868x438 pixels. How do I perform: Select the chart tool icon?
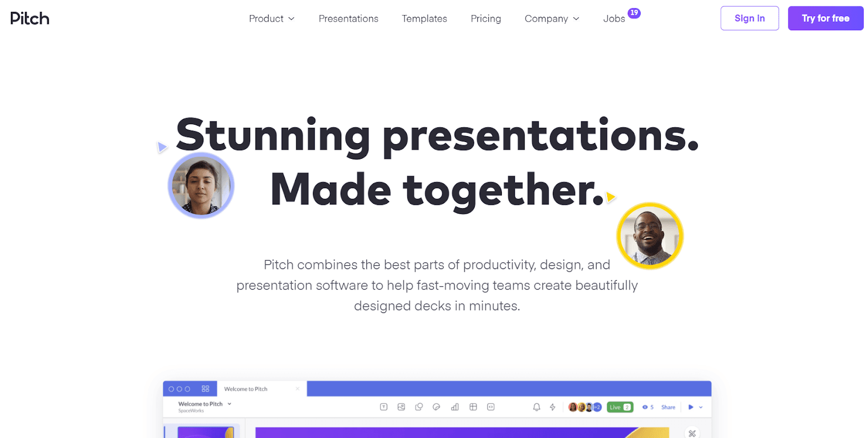pyautogui.click(x=455, y=407)
